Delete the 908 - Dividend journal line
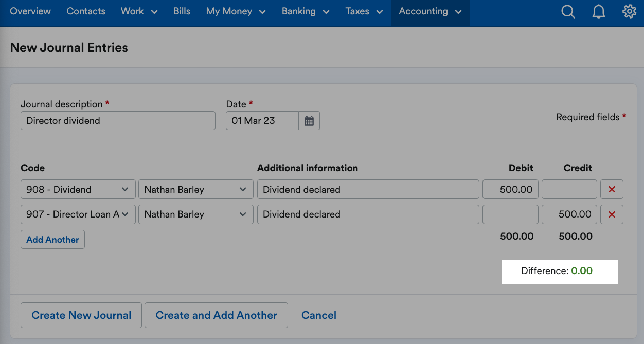Image resolution: width=644 pixels, height=344 pixels. point(612,189)
